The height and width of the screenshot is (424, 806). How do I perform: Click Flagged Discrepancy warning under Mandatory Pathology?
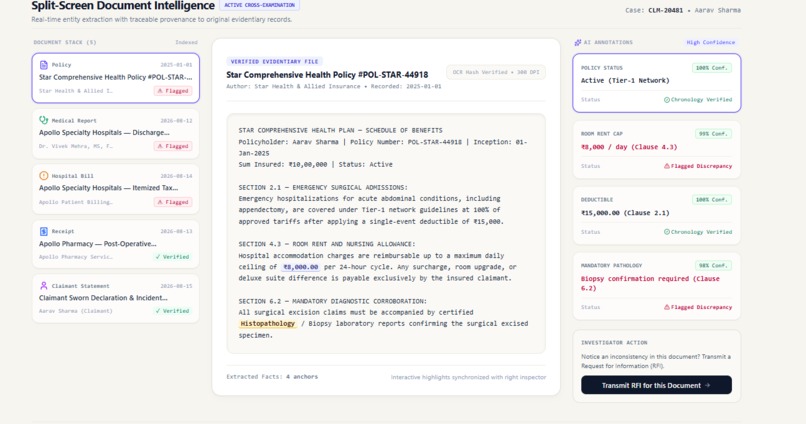698,307
